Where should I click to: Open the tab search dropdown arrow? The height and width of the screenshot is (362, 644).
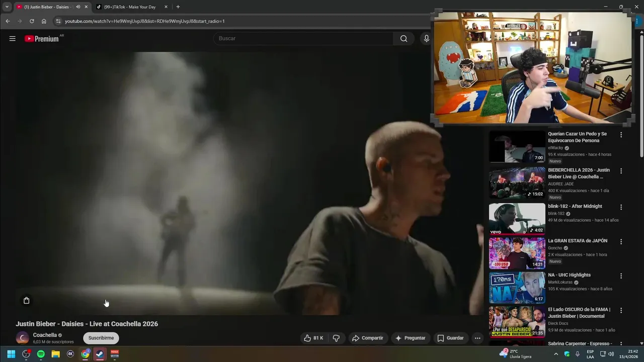tap(7, 7)
